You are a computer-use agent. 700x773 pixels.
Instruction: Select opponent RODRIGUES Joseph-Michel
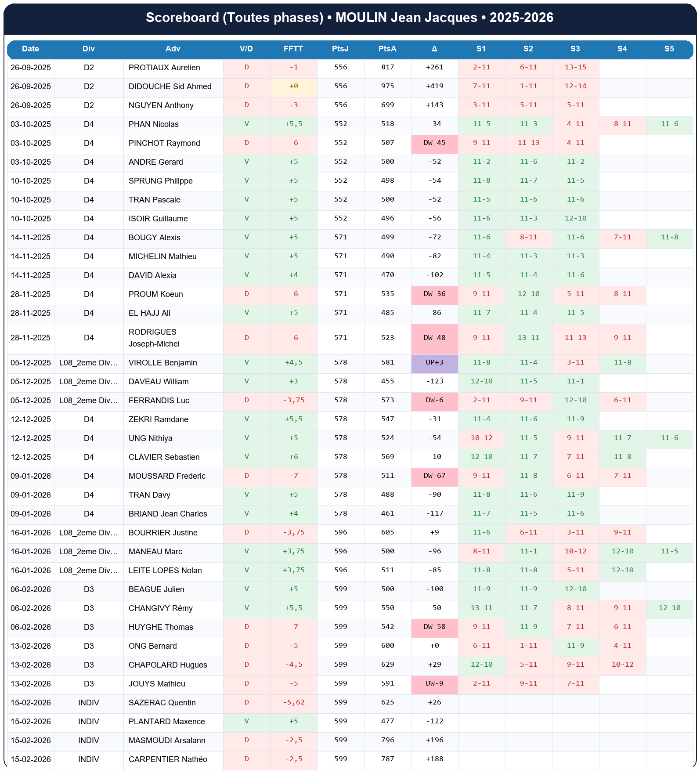[x=154, y=338]
